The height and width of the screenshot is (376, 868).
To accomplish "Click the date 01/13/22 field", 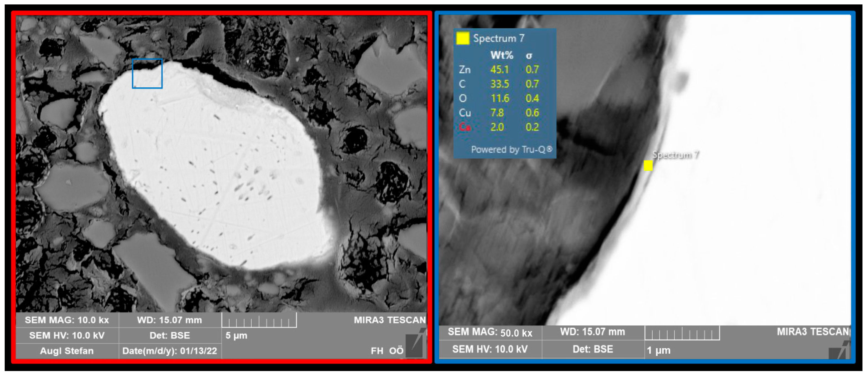I will pos(170,351).
